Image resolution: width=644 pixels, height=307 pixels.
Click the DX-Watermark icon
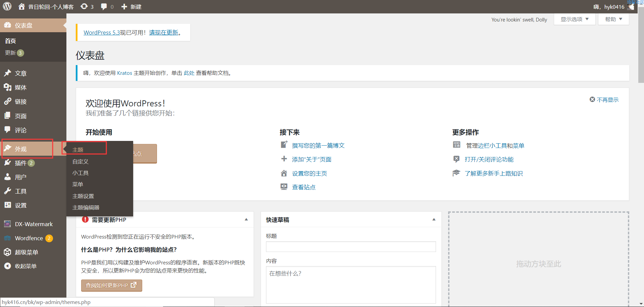pyautogui.click(x=7, y=224)
